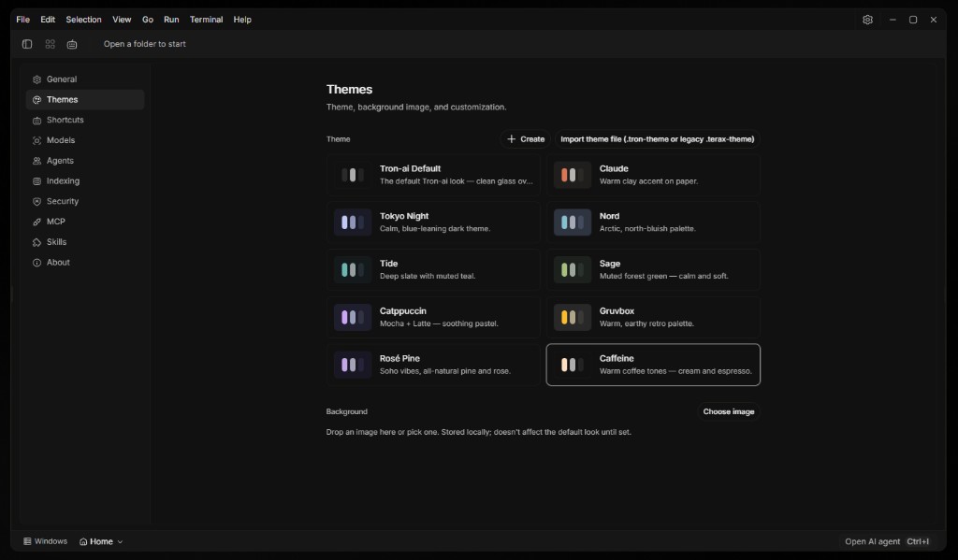This screenshot has width=958, height=560.
Task: Select the Rosé Pine theme
Action: coord(433,365)
